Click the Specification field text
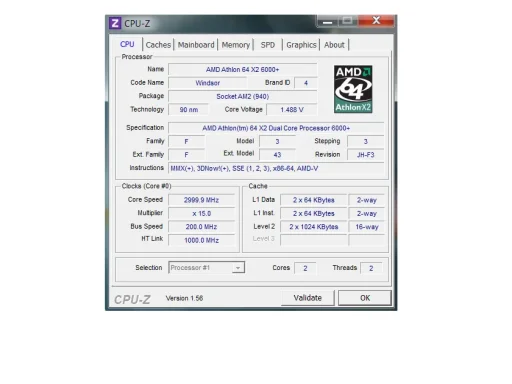 coord(276,128)
